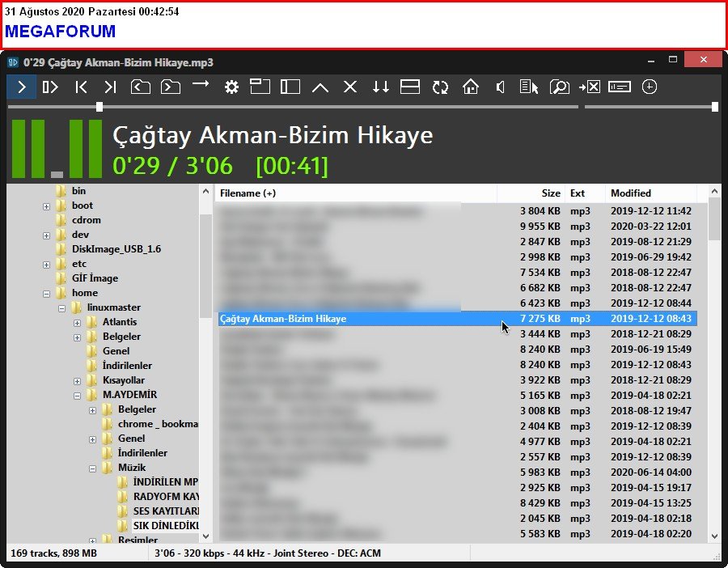Click the double down-arrows sort icon

point(380,87)
